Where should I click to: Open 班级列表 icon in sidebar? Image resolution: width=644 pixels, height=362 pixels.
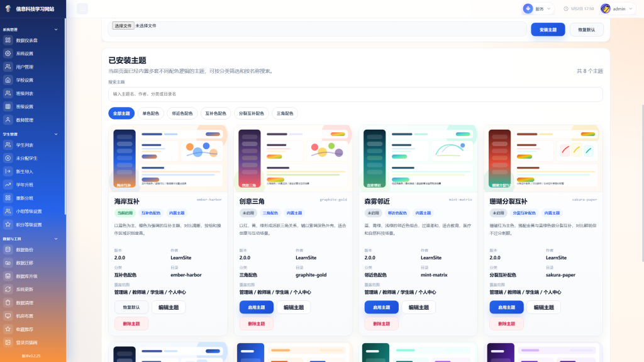8,93
